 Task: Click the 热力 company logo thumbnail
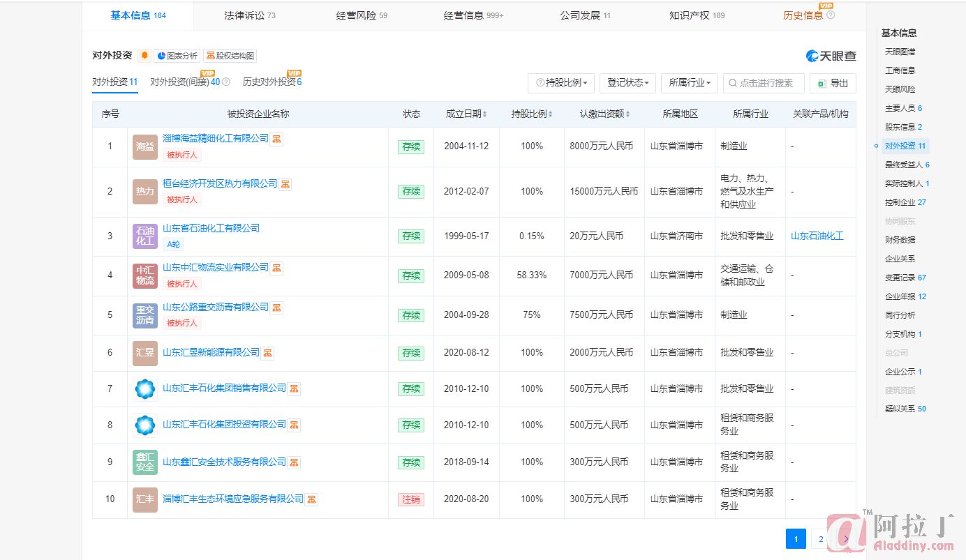pyautogui.click(x=145, y=192)
